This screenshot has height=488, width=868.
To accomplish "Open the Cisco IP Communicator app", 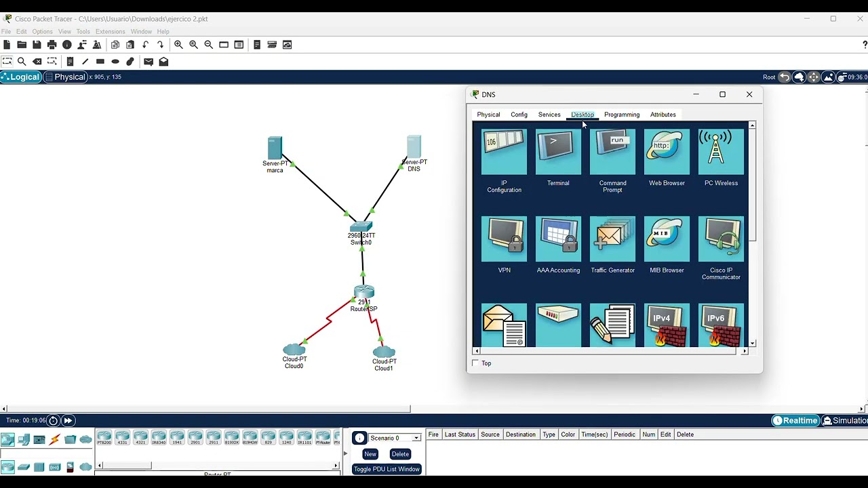I will click(x=721, y=239).
